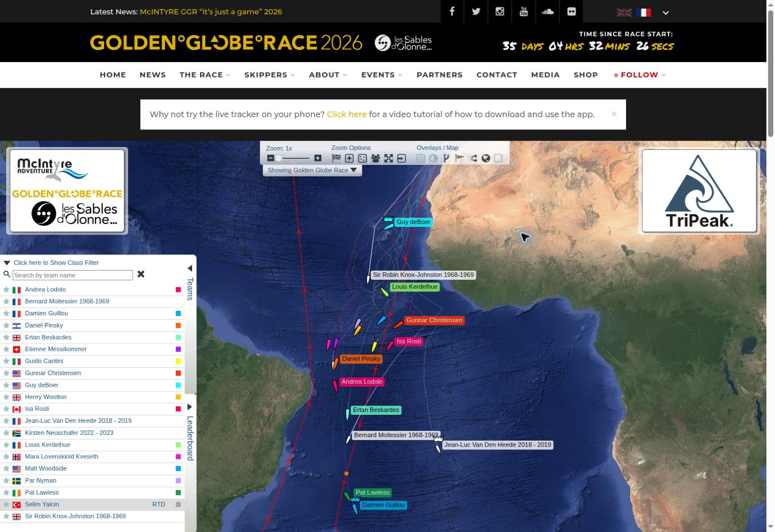Screen dimensions: 775x532
Task: Toggle the grid overlay icon
Action: click(420, 158)
